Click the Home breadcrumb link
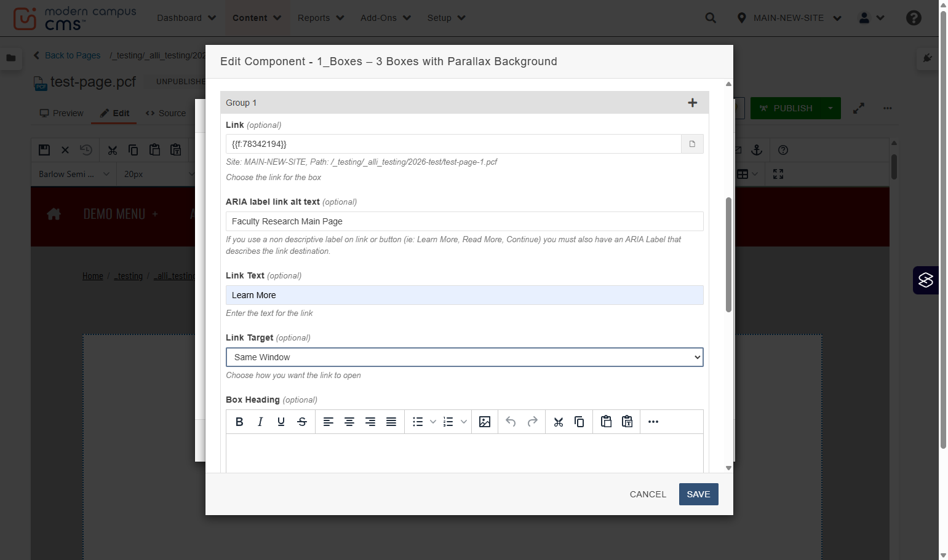Image resolution: width=948 pixels, height=560 pixels. tap(93, 276)
